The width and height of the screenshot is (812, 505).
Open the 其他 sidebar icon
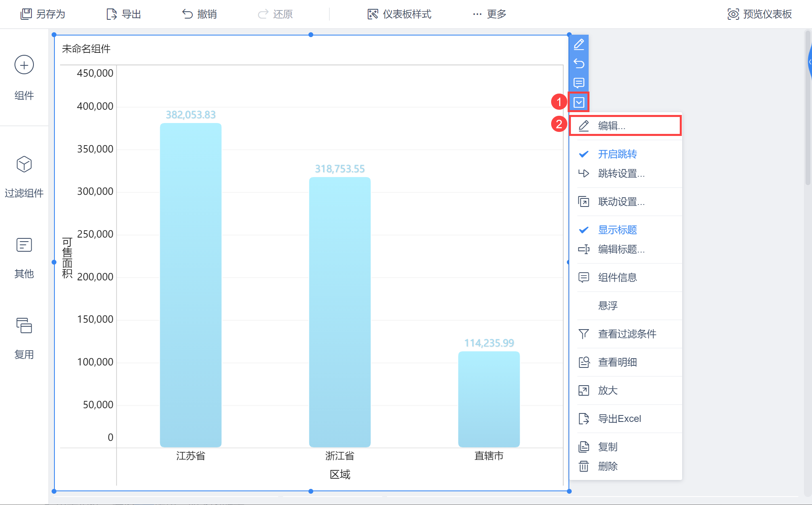pos(24,245)
